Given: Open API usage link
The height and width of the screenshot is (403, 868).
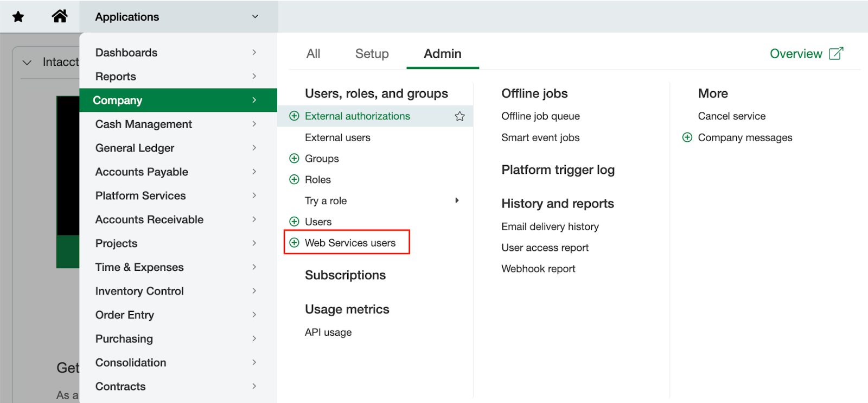Looking at the screenshot, I should 328,332.
